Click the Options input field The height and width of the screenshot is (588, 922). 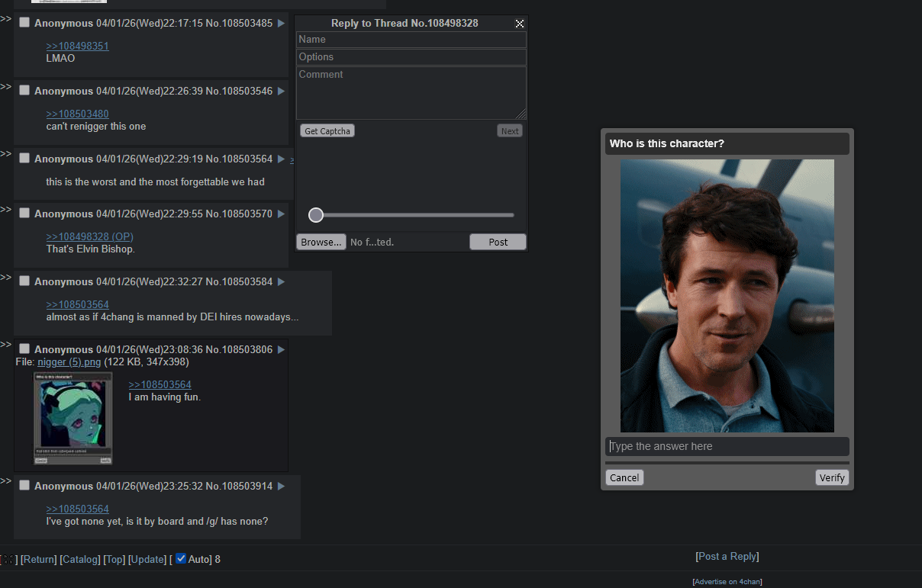click(411, 57)
